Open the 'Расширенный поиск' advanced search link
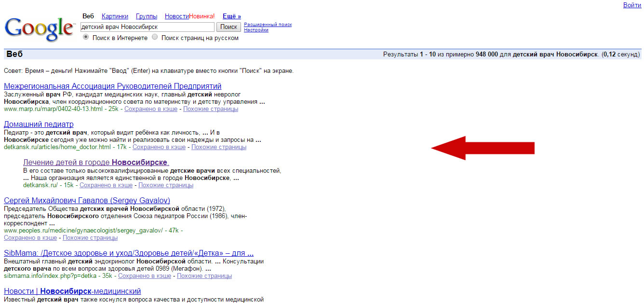 point(268,25)
